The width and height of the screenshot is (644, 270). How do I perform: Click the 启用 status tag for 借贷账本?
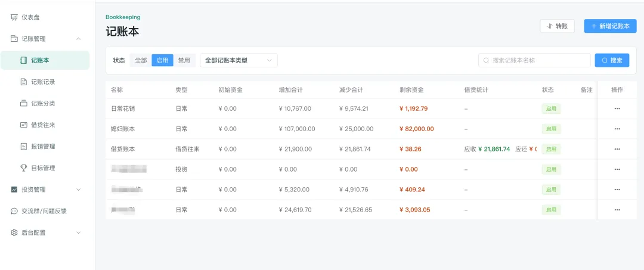tap(551, 149)
